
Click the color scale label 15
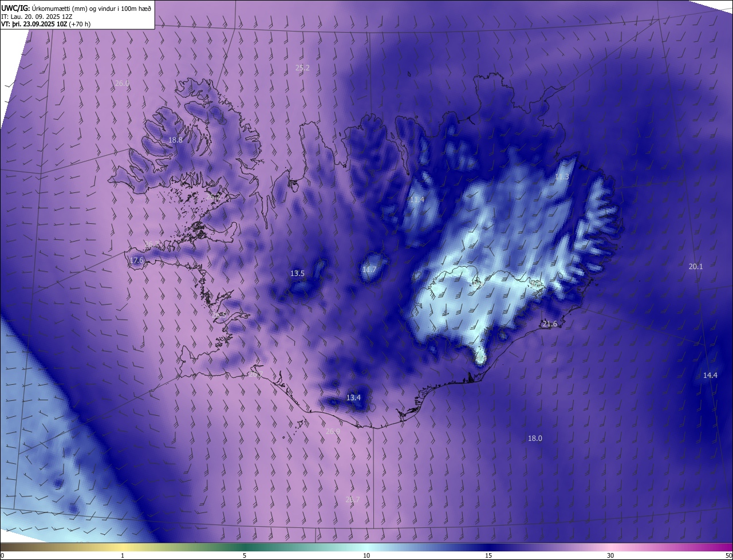click(x=488, y=555)
